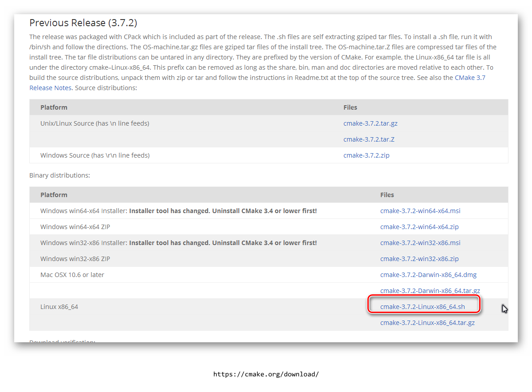Click the cmake-3.7.2.zip Windows source link

366,155
